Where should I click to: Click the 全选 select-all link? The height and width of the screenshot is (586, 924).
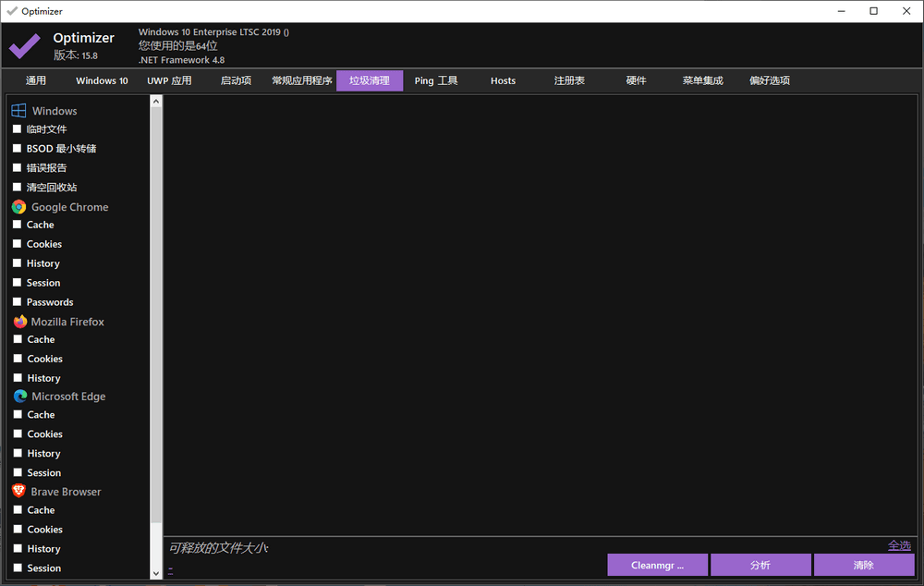click(x=899, y=545)
